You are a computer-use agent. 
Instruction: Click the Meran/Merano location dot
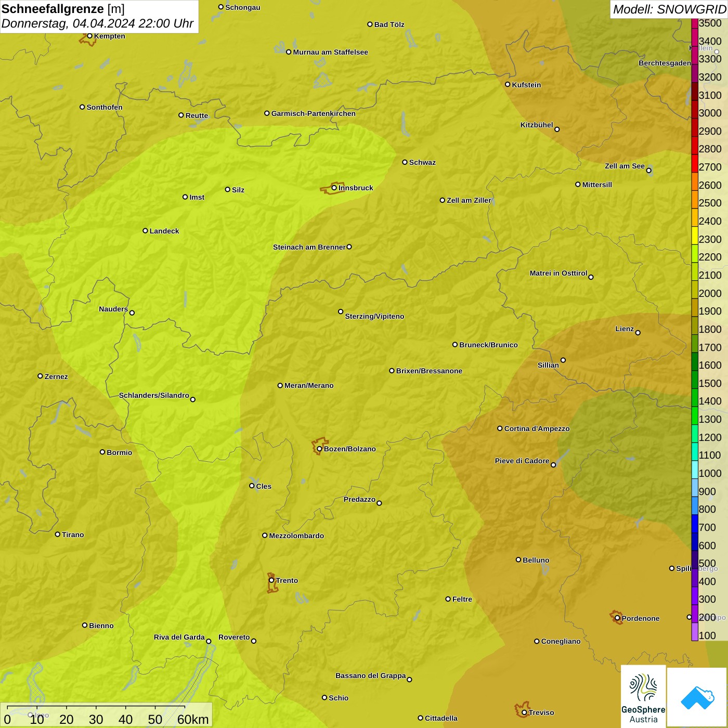click(280, 385)
